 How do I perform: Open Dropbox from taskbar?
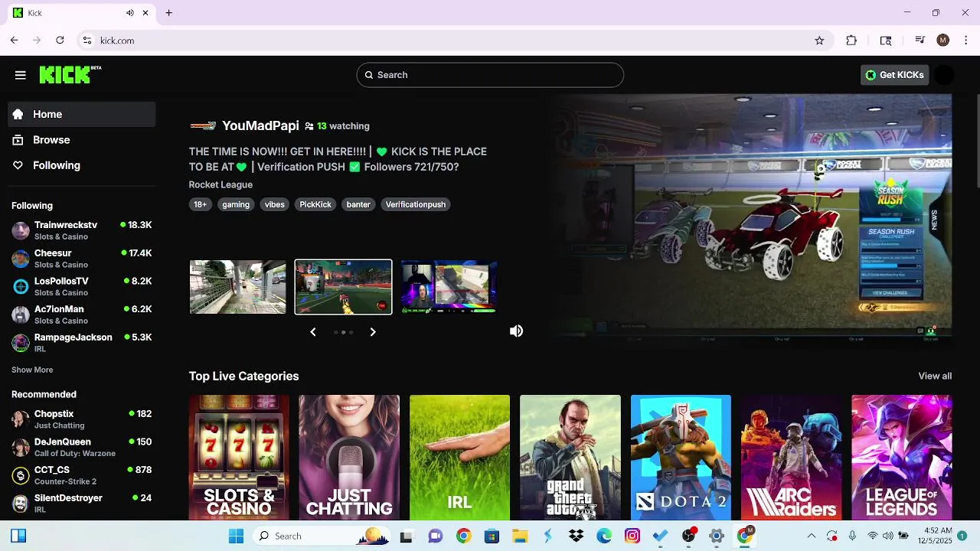576,536
